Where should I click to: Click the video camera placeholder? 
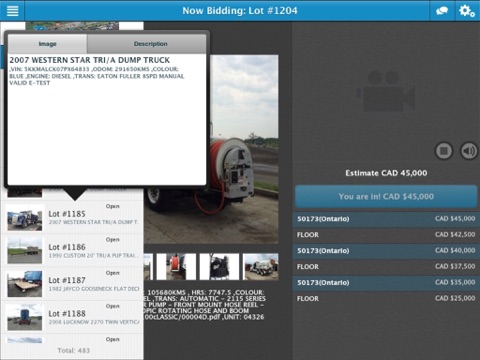click(x=386, y=91)
